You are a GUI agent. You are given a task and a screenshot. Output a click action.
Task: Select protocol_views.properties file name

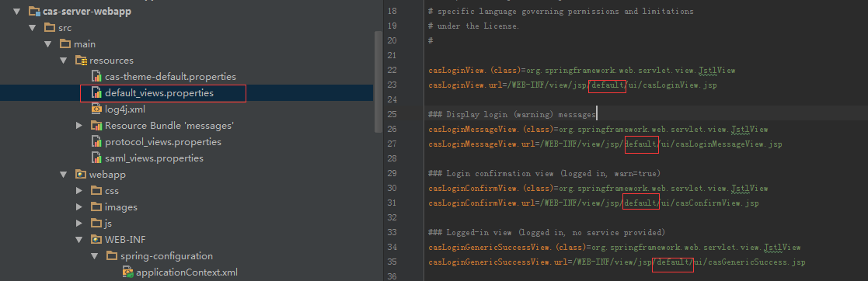[x=163, y=142]
